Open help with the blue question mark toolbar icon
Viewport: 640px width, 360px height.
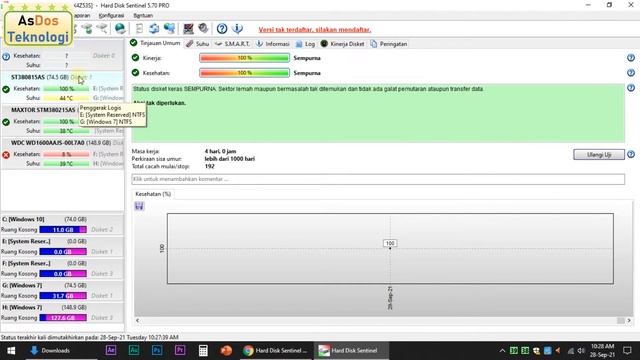coord(222,29)
